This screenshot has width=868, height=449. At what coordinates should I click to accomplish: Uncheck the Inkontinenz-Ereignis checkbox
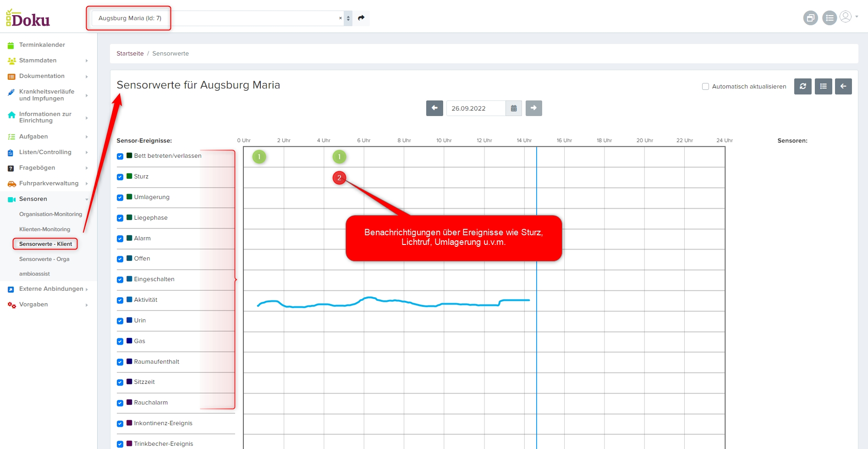120,424
